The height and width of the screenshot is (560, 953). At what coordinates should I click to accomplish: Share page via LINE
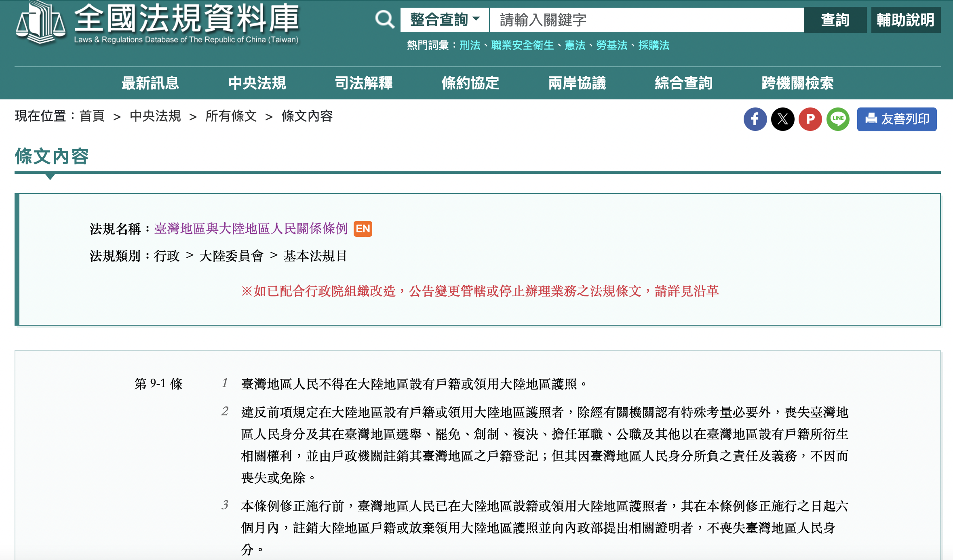click(x=838, y=119)
